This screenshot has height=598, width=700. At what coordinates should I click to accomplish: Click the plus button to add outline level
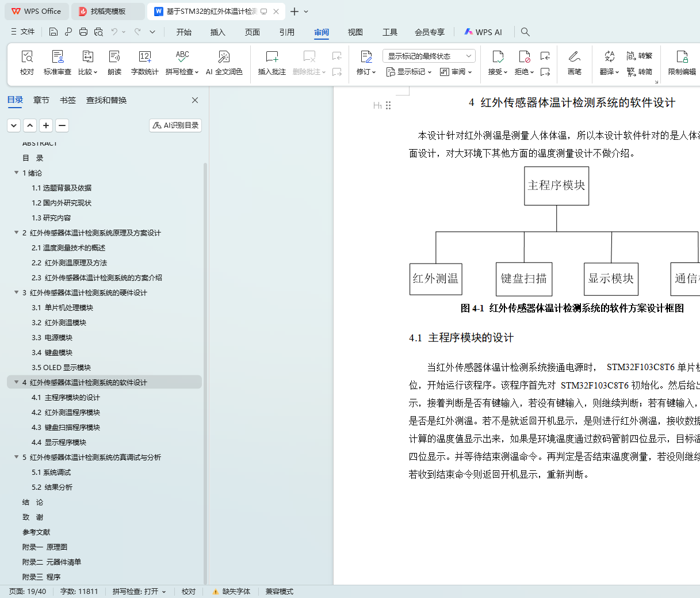46,125
